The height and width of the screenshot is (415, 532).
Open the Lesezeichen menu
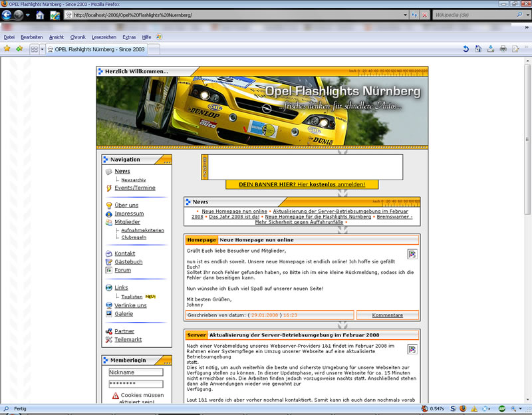tap(104, 37)
